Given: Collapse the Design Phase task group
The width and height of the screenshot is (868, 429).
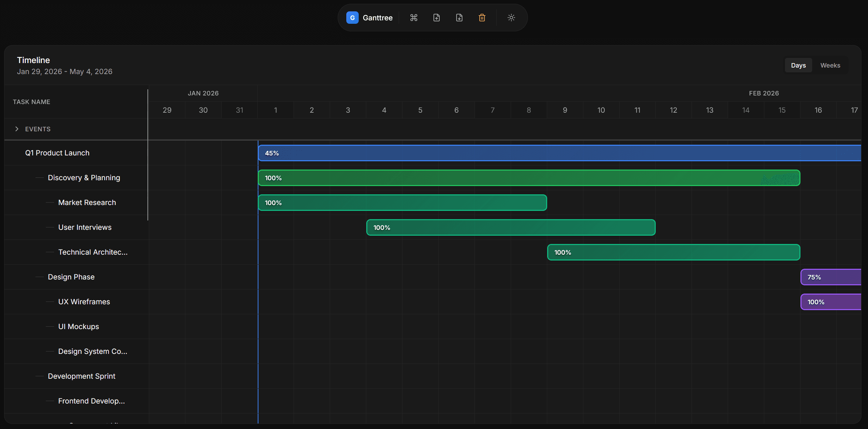Looking at the screenshot, I should tap(39, 277).
